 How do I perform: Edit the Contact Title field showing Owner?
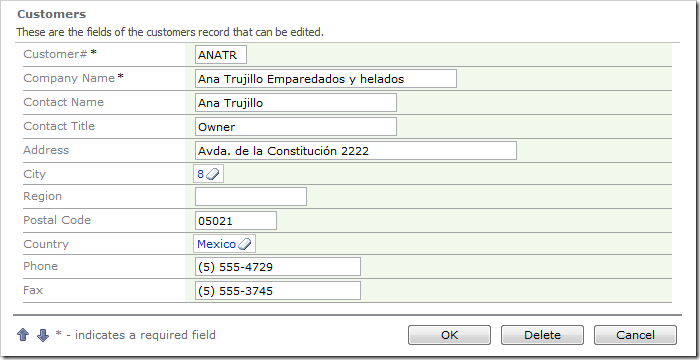pos(296,127)
